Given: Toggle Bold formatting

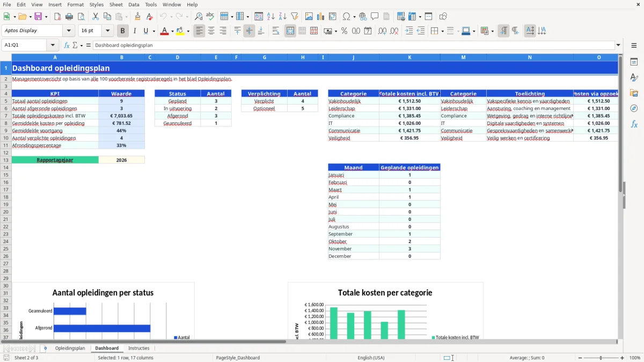Looking at the screenshot, I should tap(123, 31).
